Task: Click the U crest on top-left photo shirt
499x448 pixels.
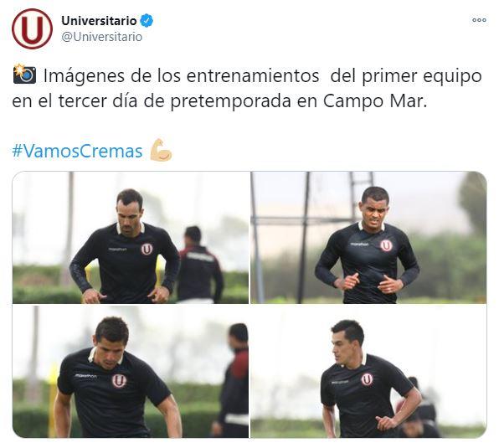Action: tap(147, 249)
